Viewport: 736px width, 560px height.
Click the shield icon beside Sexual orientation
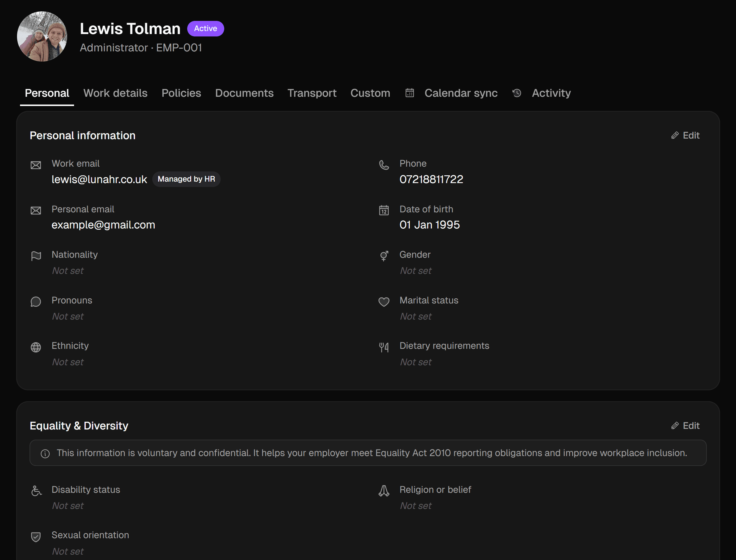(x=36, y=537)
